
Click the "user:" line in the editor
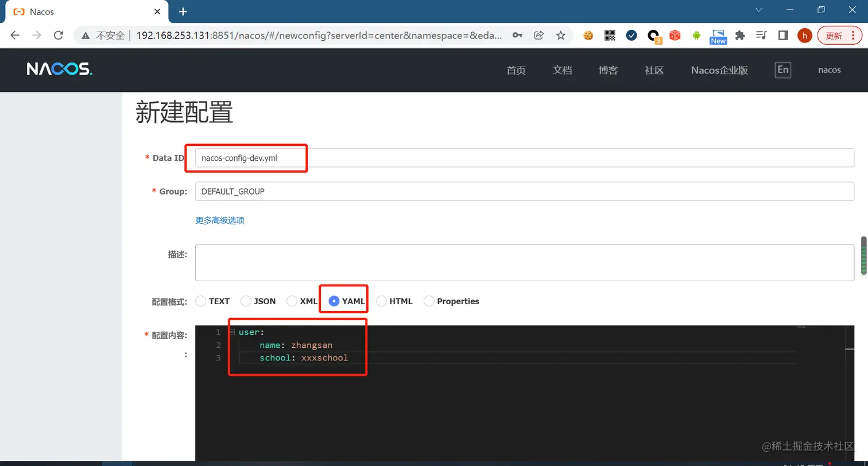click(251, 332)
